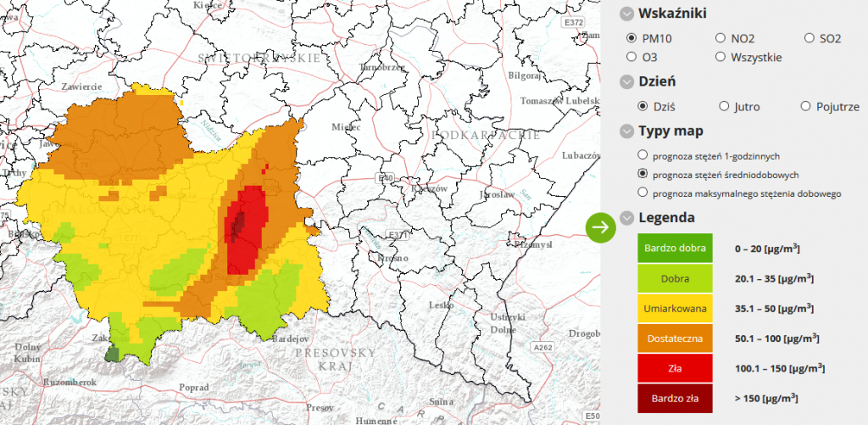Image resolution: width=868 pixels, height=425 pixels.
Task: Click the dark red pollution hotspot on map
Action: pos(238,226)
